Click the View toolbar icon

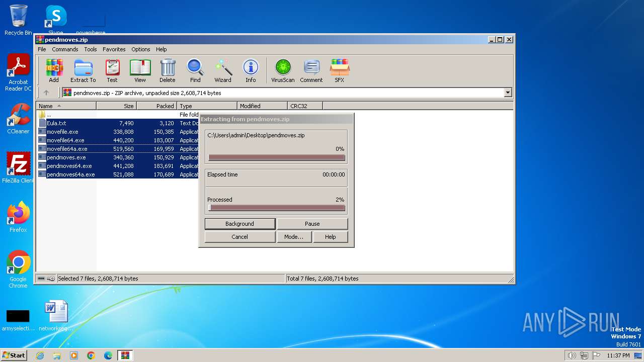click(140, 70)
